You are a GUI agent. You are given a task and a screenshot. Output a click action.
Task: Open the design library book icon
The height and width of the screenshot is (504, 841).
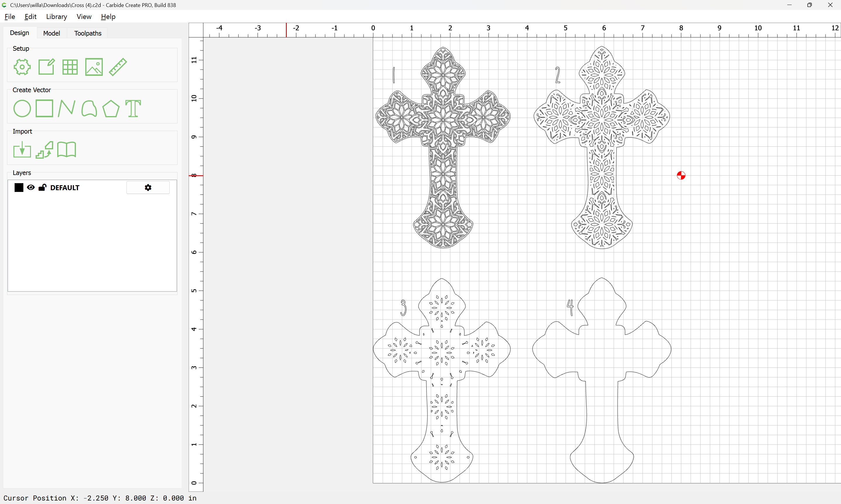click(x=67, y=150)
